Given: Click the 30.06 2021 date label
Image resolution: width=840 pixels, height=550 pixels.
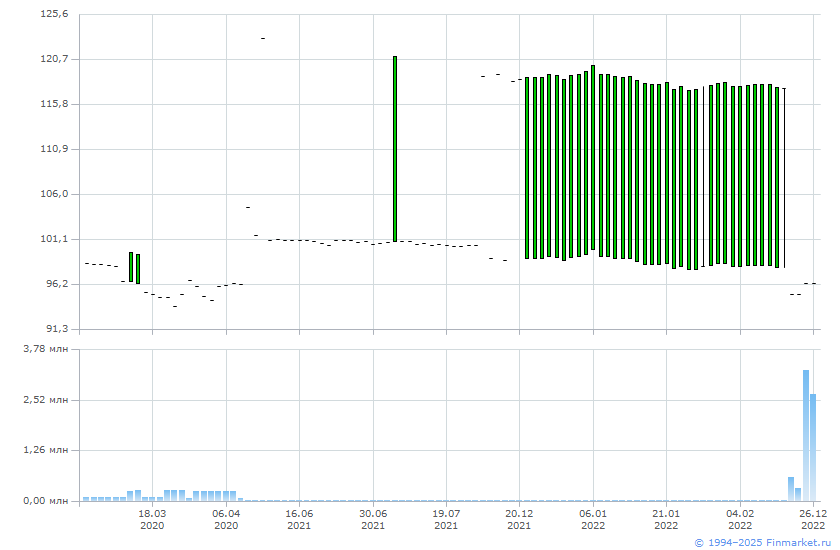Looking at the screenshot, I should coord(373,519).
